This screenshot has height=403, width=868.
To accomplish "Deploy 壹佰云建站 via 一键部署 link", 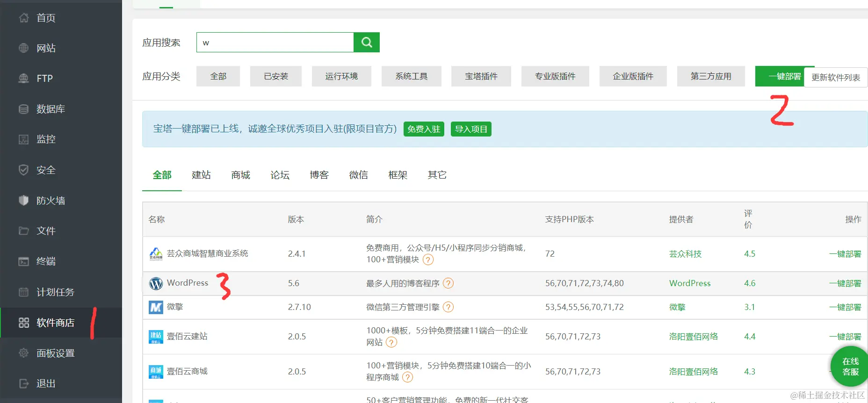I will 845,337.
